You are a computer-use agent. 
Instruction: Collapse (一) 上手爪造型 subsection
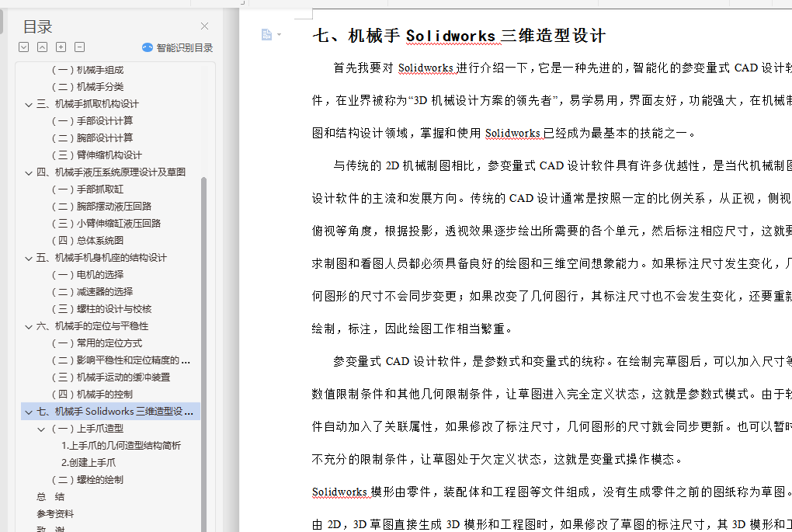[41, 429]
